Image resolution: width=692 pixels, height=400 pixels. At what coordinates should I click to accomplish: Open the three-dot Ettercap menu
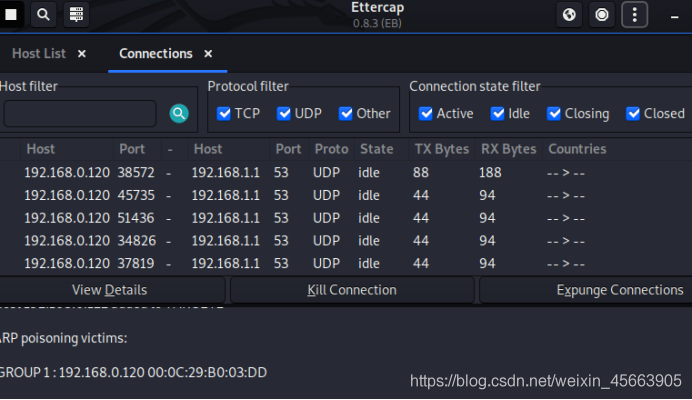point(634,15)
